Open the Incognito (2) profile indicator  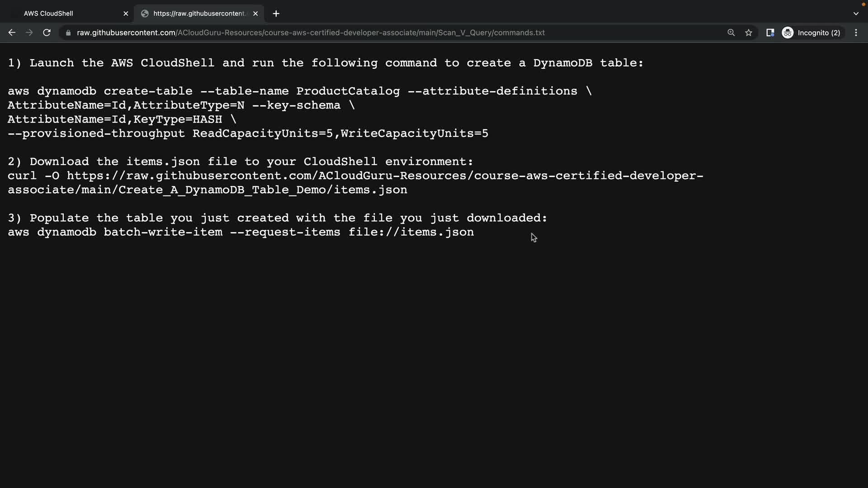(811, 33)
